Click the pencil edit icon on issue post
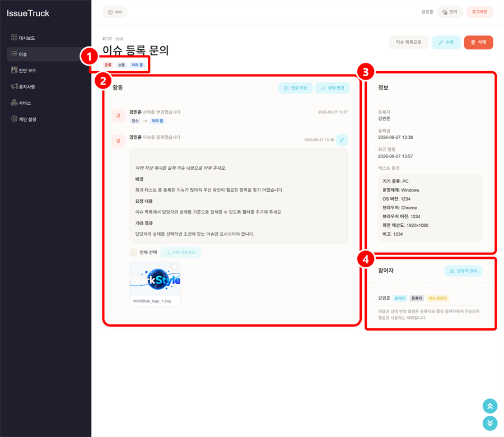504x437 pixels. (x=342, y=140)
